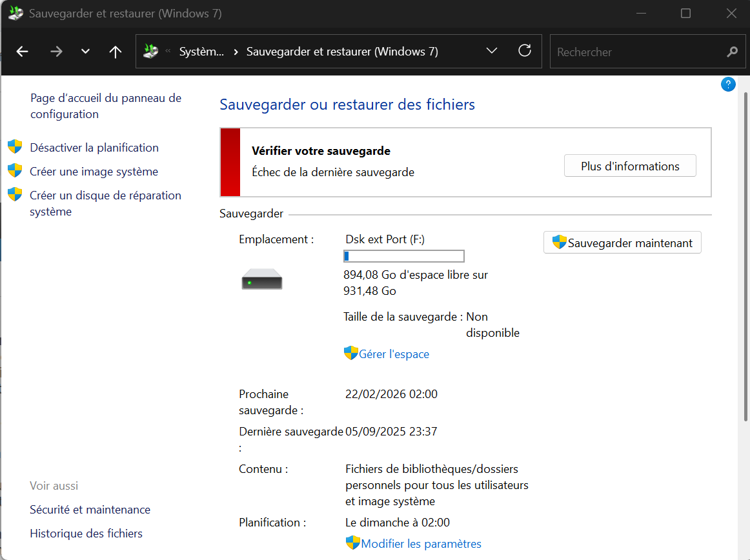This screenshot has width=750, height=560.
Task: Click the external drive icon
Action: (261, 279)
